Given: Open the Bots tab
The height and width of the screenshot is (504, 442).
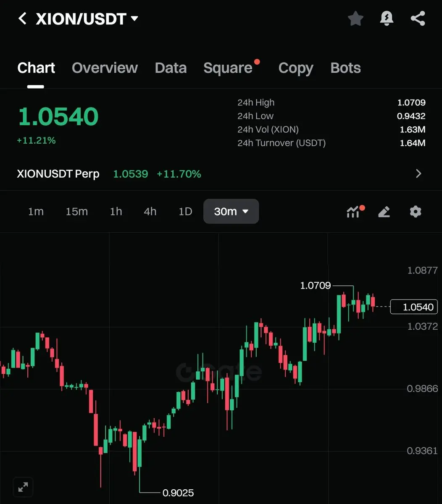Looking at the screenshot, I should [x=346, y=68].
